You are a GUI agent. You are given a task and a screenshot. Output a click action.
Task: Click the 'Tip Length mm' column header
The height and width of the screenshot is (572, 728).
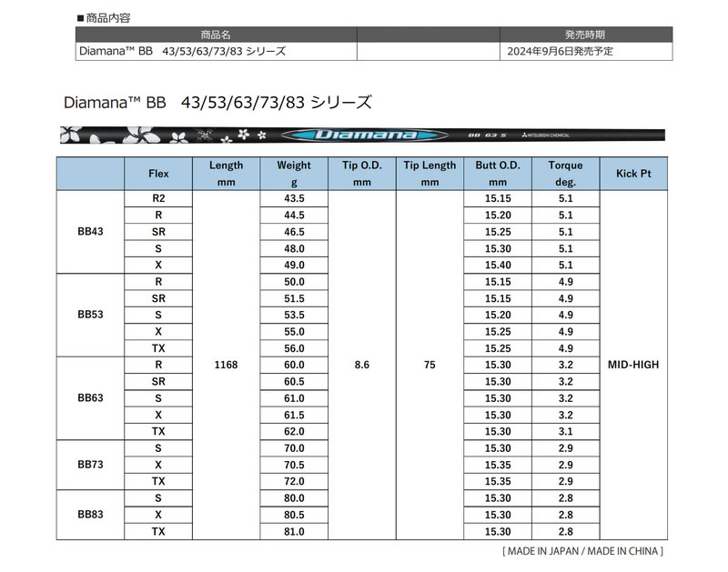(x=430, y=174)
